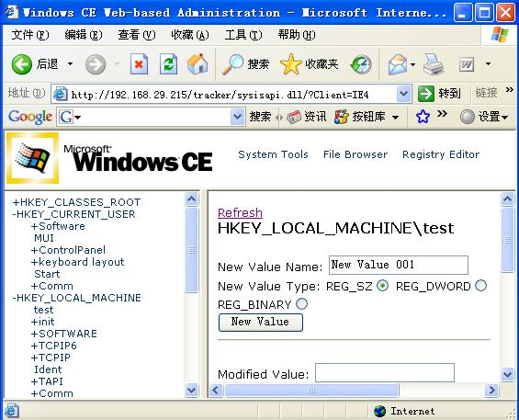The width and height of the screenshot is (519, 420).
Task: Open the Google search box dropdown
Action: (237, 117)
